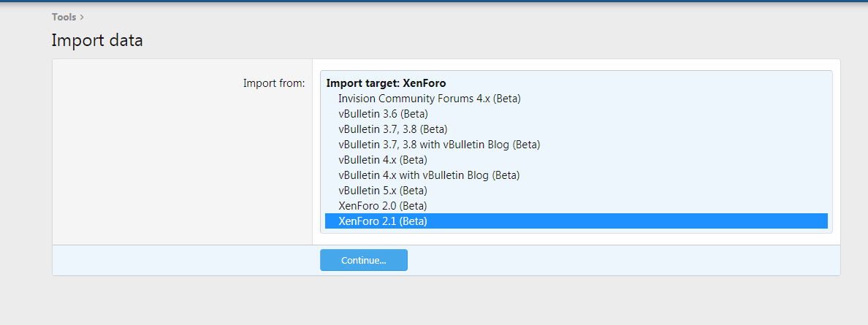Click highlighted XenForo 2.1 (Beta) option
868x325 pixels.
pos(576,221)
